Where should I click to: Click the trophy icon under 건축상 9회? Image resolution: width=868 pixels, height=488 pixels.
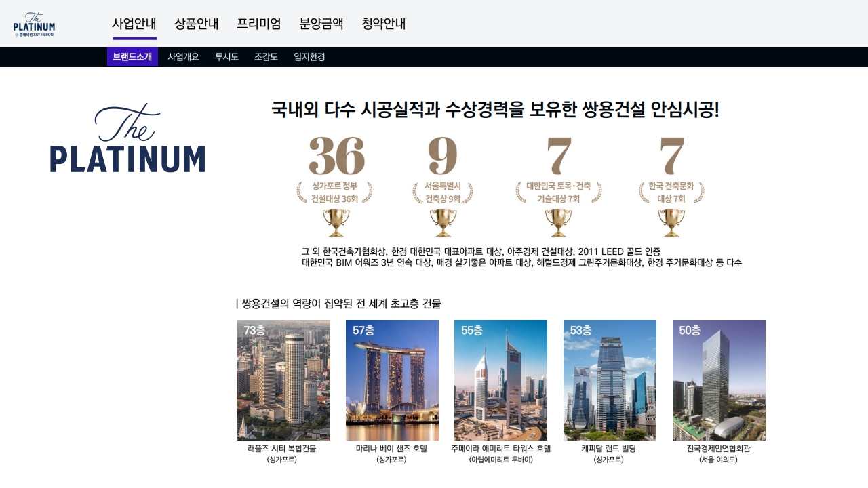443,223
